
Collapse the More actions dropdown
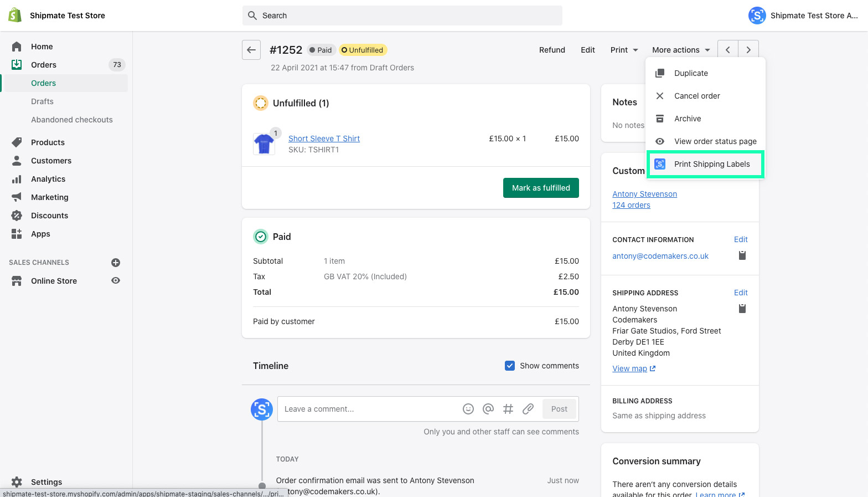(x=680, y=50)
